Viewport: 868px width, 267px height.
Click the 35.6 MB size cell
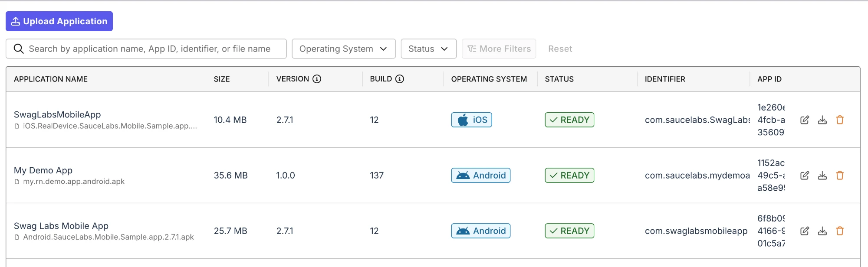click(230, 175)
